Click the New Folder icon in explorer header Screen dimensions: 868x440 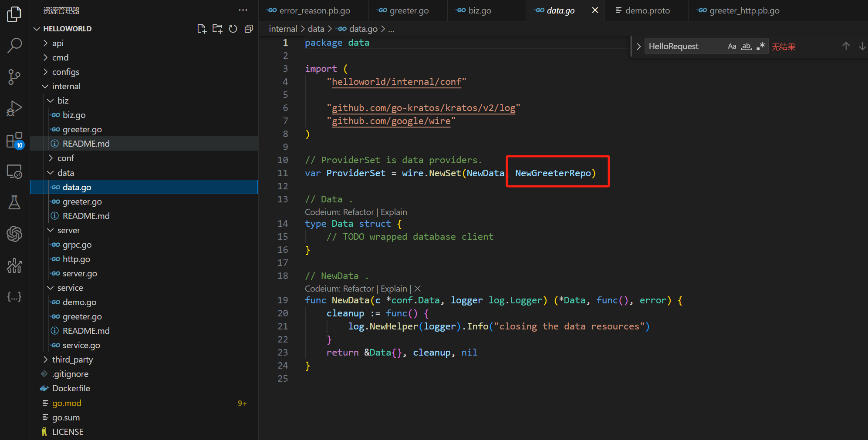point(217,29)
